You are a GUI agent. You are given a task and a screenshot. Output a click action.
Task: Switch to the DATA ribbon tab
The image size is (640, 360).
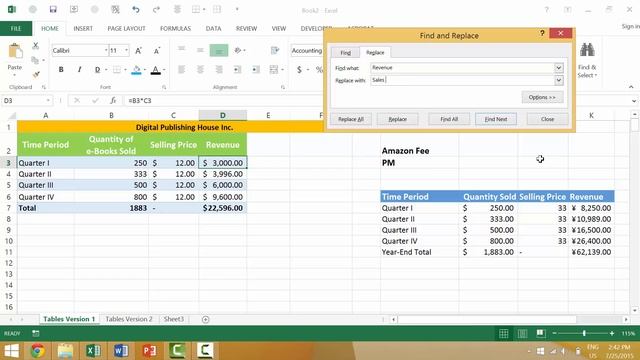[x=213, y=29]
